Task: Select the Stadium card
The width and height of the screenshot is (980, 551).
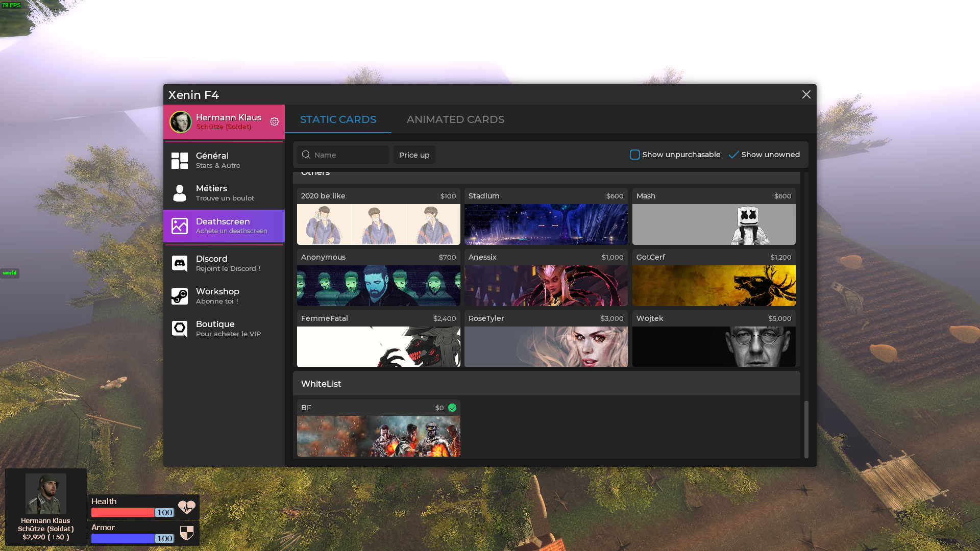Action: [x=546, y=216]
